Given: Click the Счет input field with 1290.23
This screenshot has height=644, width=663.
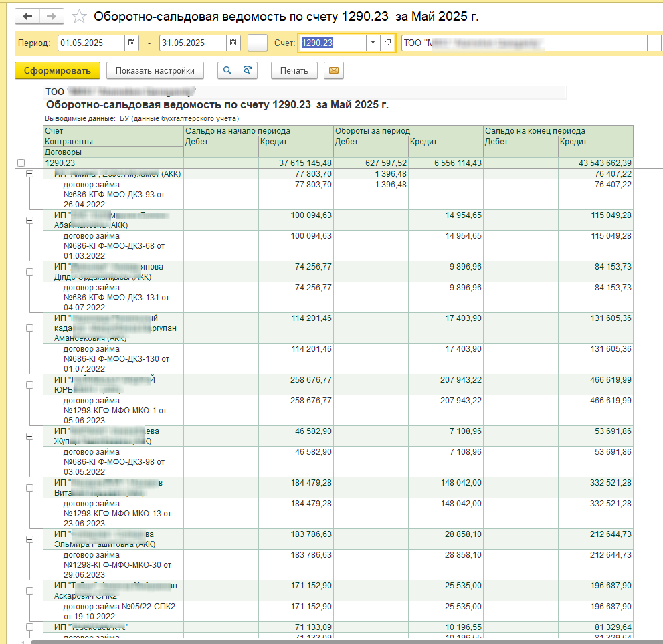Looking at the screenshot, I should pyautogui.click(x=333, y=43).
